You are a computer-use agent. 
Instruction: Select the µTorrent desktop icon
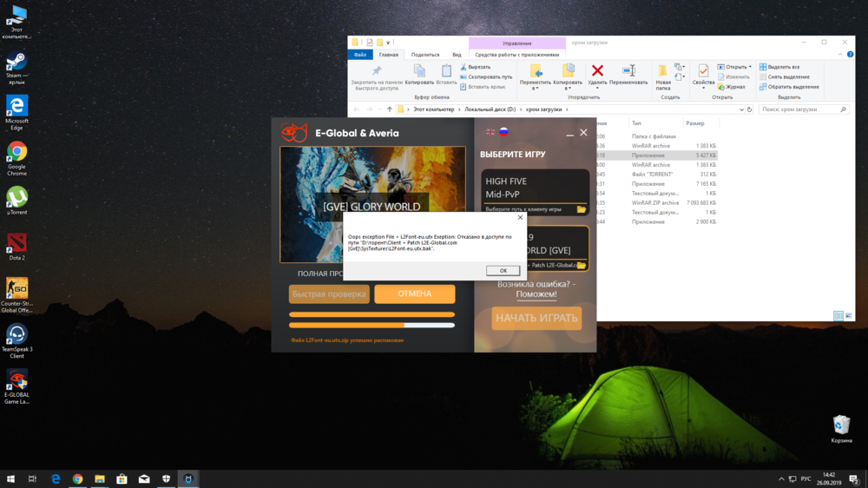(16, 197)
